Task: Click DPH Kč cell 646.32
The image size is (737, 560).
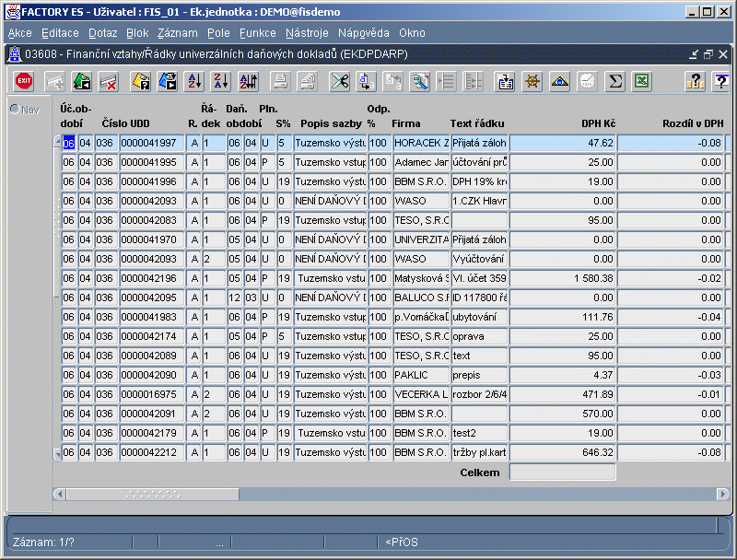Action: (563, 452)
